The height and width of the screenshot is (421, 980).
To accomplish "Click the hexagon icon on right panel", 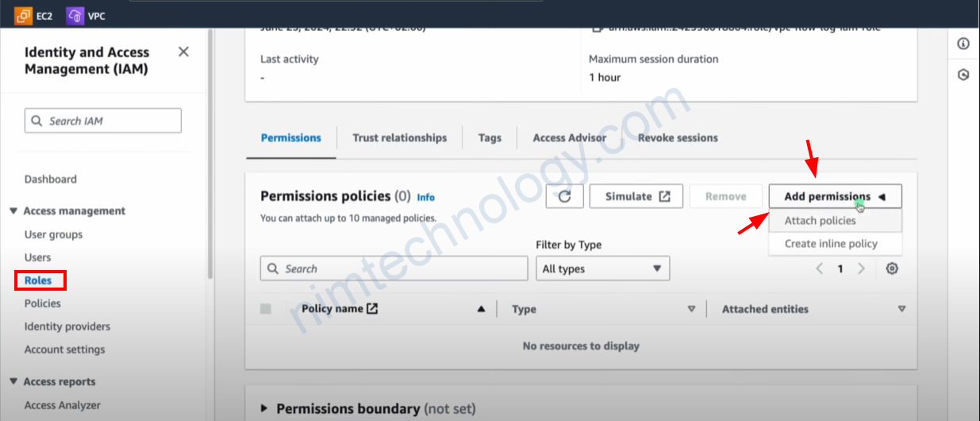I will [963, 75].
